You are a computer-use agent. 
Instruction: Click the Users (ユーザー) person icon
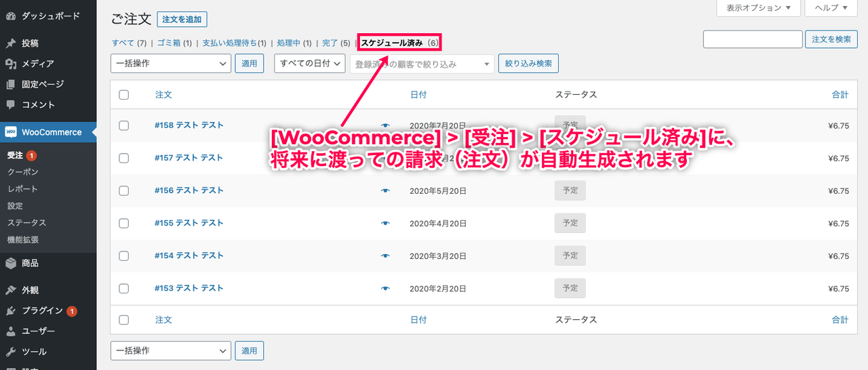point(11,331)
